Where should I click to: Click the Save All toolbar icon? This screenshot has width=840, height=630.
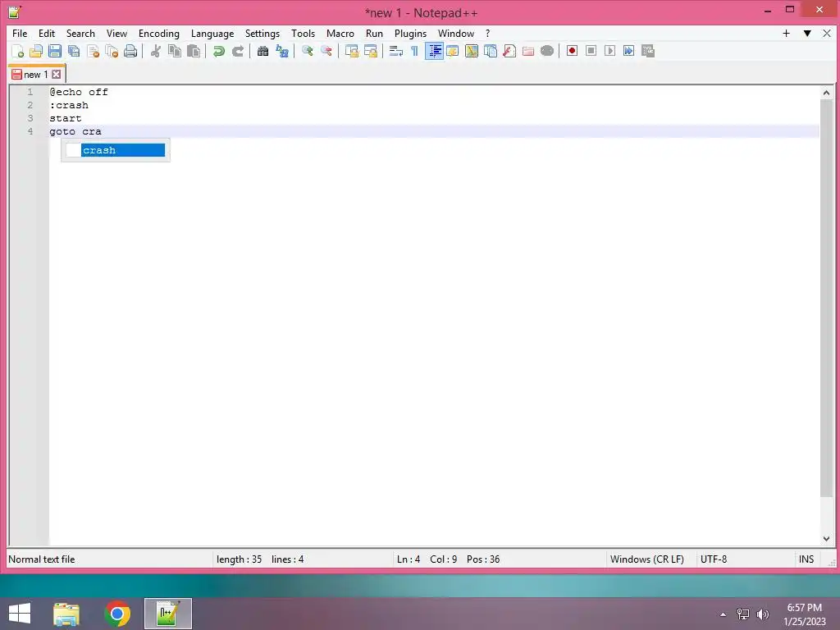[x=74, y=52]
